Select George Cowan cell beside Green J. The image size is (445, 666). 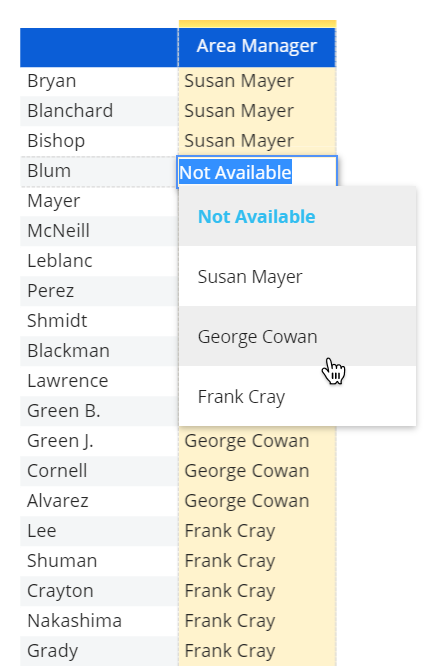pos(257,441)
